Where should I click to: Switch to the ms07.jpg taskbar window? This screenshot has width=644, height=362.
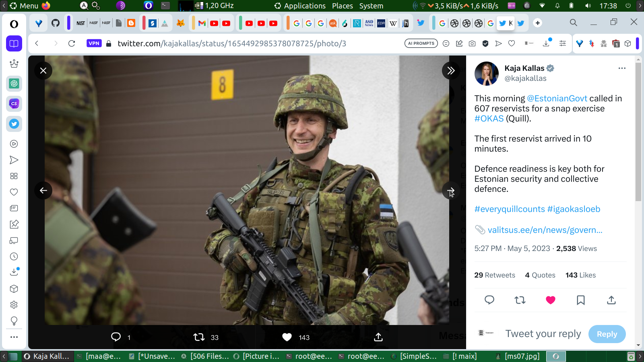pyautogui.click(x=518, y=356)
